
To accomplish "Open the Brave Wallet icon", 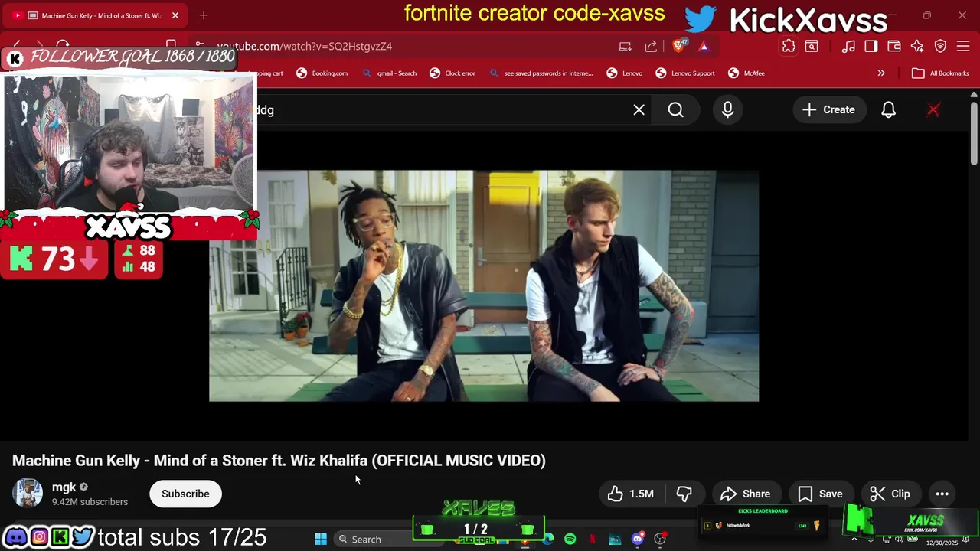I will click(894, 46).
